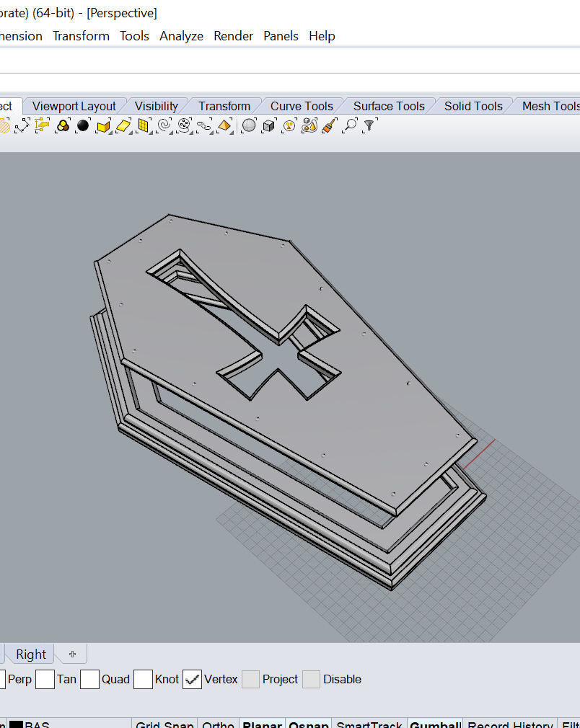580x728 pixels.
Task: Switch to the Surface Tools tab
Action: pos(389,107)
